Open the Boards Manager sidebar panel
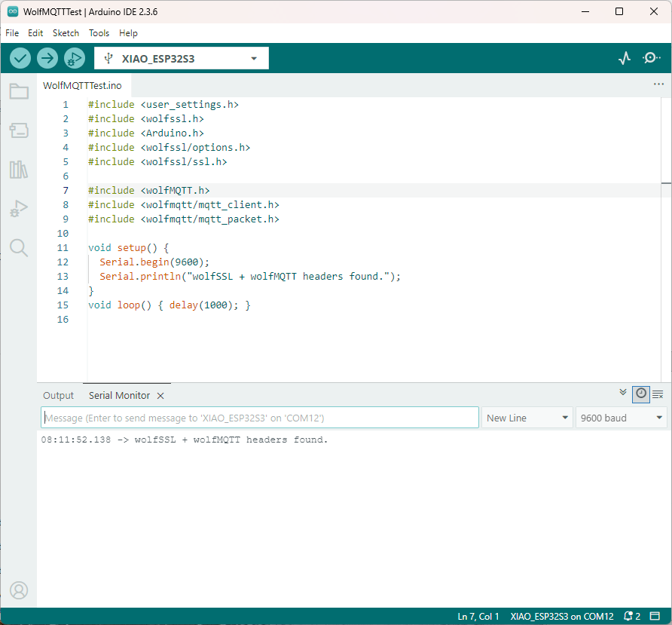Viewport: 672px width, 625px height. [19, 130]
